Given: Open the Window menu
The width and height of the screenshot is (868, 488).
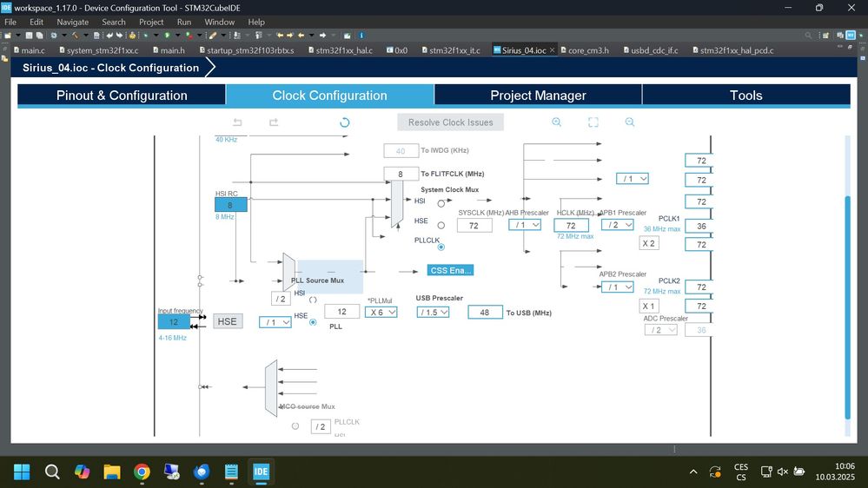Looking at the screenshot, I should 219,22.
